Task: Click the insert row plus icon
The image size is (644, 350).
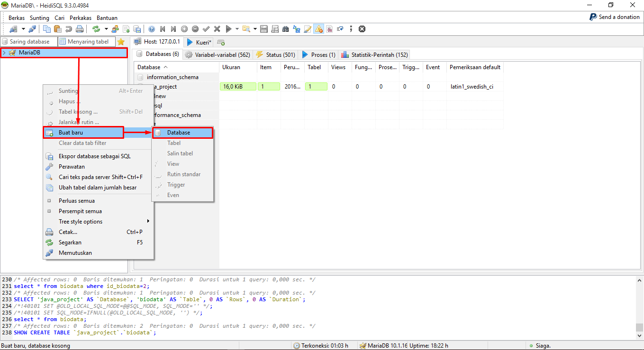Action: (184, 29)
